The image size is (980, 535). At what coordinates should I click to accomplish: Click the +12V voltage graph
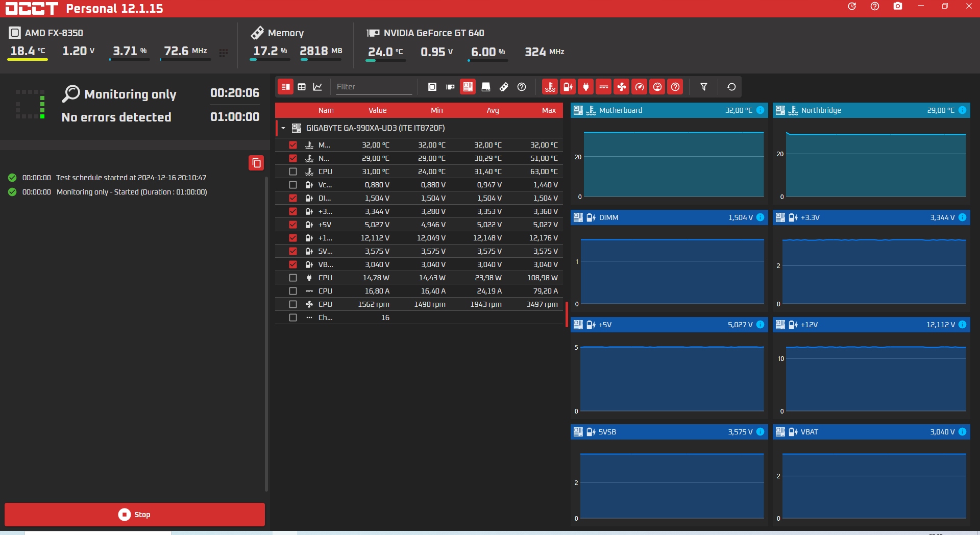click(x=871, y=375)
